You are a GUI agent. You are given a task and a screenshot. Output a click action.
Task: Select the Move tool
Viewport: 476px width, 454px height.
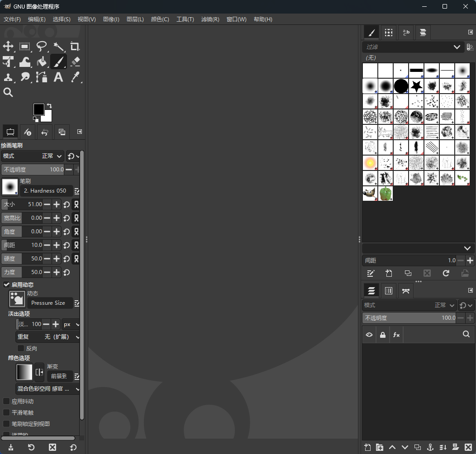pos(8,47)
